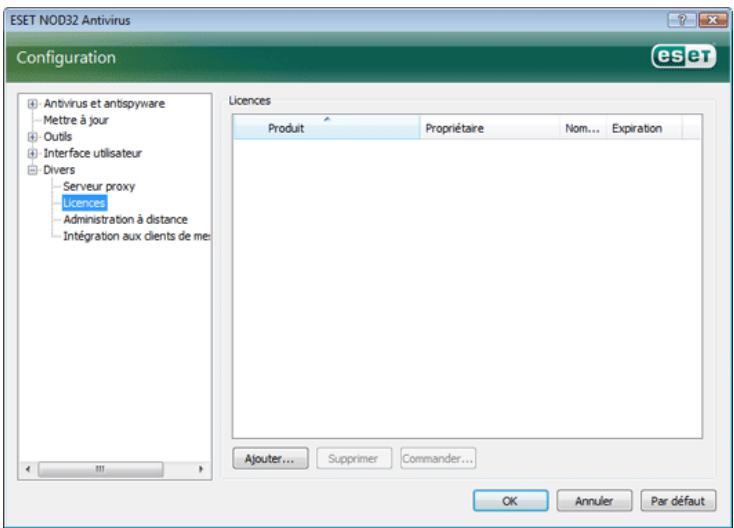Sort licences by Expiration column
Screen dimensions: 734x528
tap(644, 127)
